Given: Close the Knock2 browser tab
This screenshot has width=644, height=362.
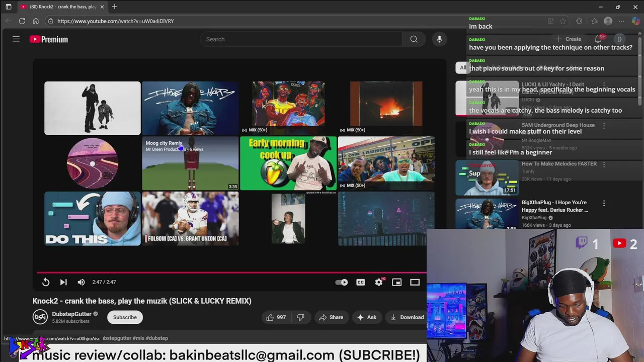Looking at the screenshot, I should click(x=102, y=7).
